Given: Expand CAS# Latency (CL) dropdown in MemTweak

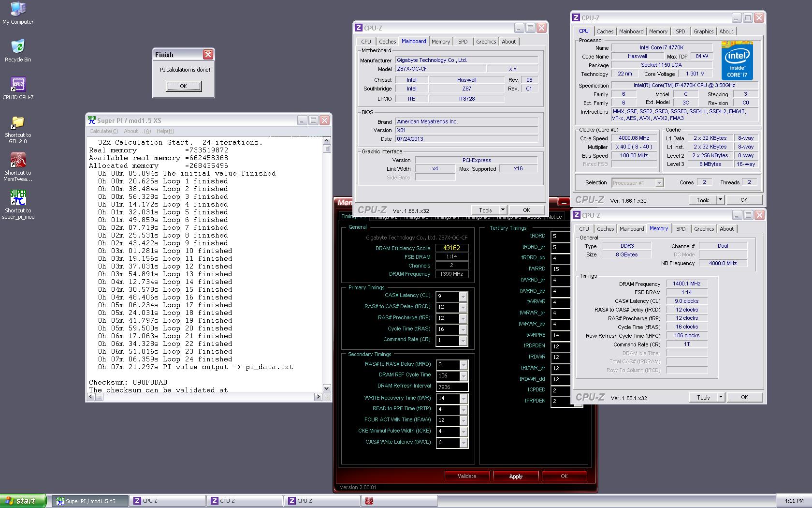Looking at the screenshot, I should pyautogui.click(x=463, y=296).
